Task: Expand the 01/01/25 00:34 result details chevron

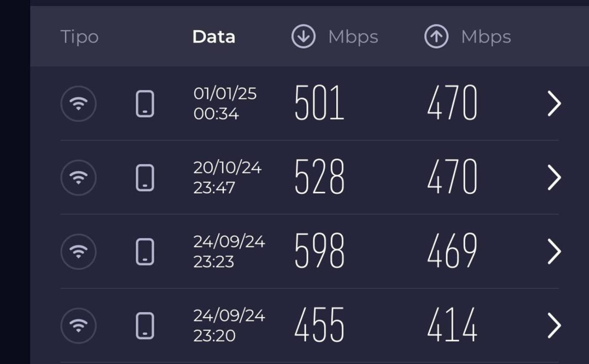Action: coord(554,104)
